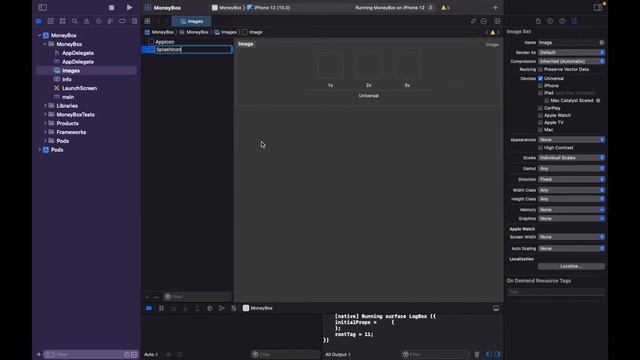Image resolution: width=640 pixels, height=360 pixels.
Task: Open the Project navigator folder icon
Action: [x=39, y=21]
